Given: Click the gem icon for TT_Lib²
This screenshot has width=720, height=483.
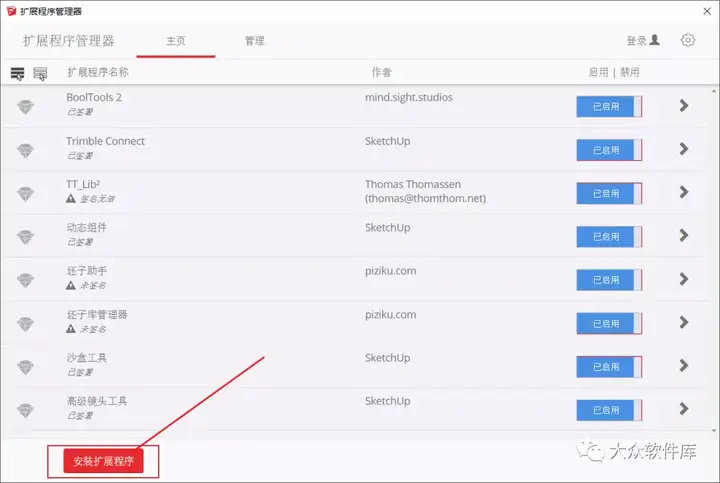Looking at the screenshot, I should pos(25,193).
